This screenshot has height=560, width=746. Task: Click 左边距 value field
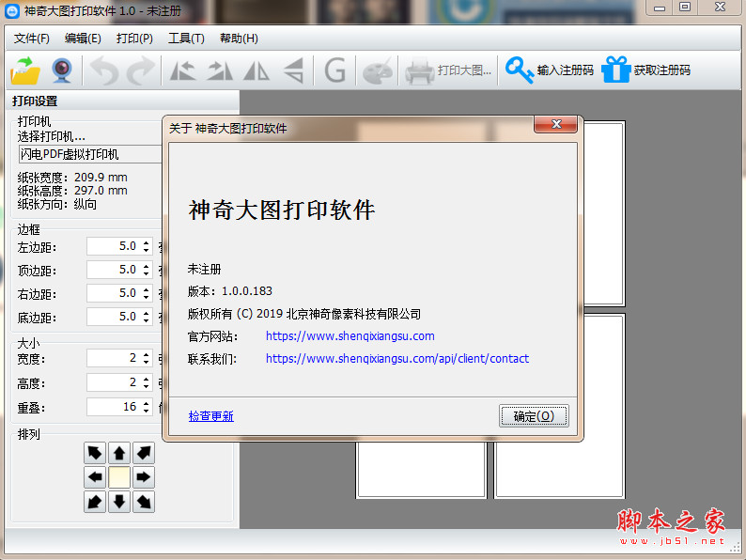click(115, 246)
